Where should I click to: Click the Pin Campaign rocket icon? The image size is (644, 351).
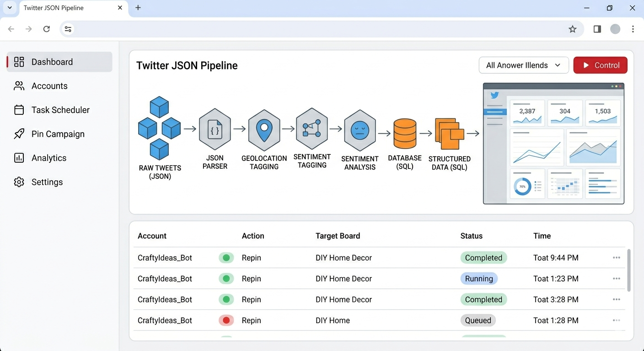tap(19, 134)
